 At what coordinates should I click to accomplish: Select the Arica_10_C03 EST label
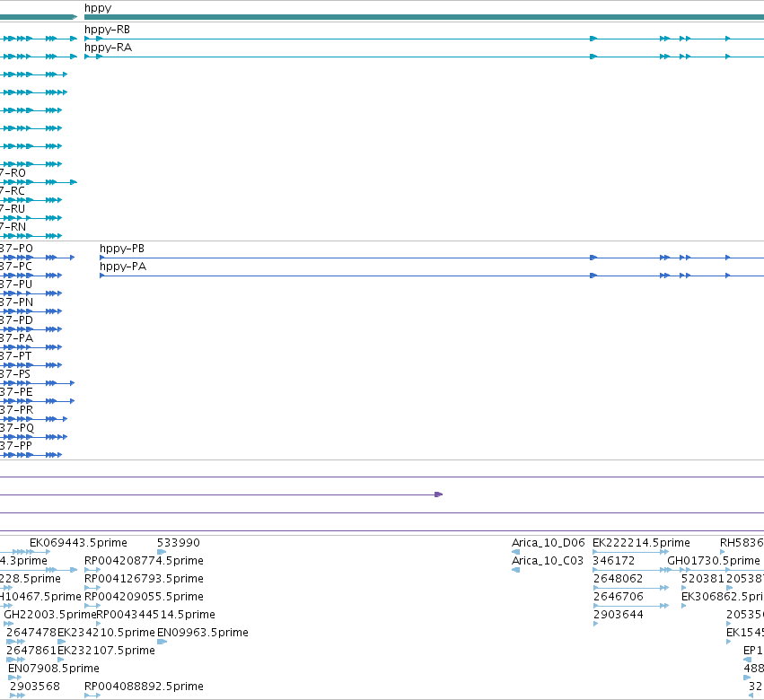(x=547, y=561)
